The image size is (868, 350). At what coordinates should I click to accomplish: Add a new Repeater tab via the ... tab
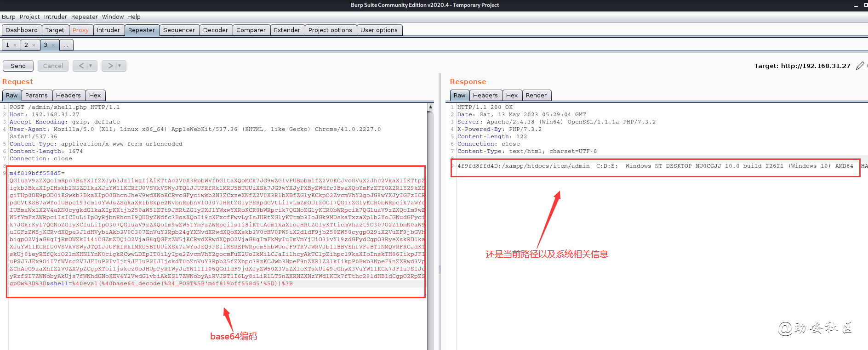[x=66, y=45]
